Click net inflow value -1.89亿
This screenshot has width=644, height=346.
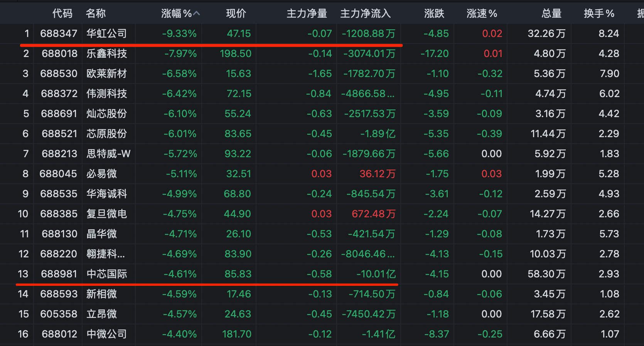click(x=378, y=134)
